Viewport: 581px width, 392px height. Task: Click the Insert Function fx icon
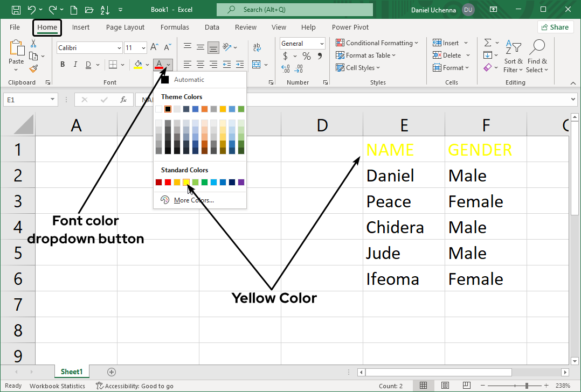click(x=123, y=100)
